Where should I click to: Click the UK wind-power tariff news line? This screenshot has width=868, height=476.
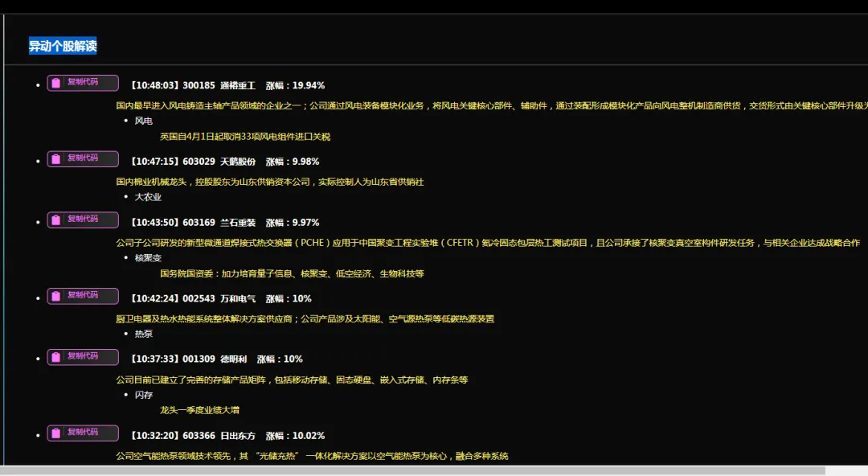[244, 137]
